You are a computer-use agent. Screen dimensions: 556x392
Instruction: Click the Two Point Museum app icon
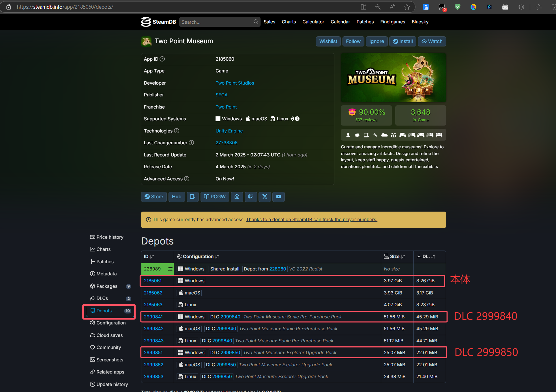pyautogui.click(x=146, y=41)
